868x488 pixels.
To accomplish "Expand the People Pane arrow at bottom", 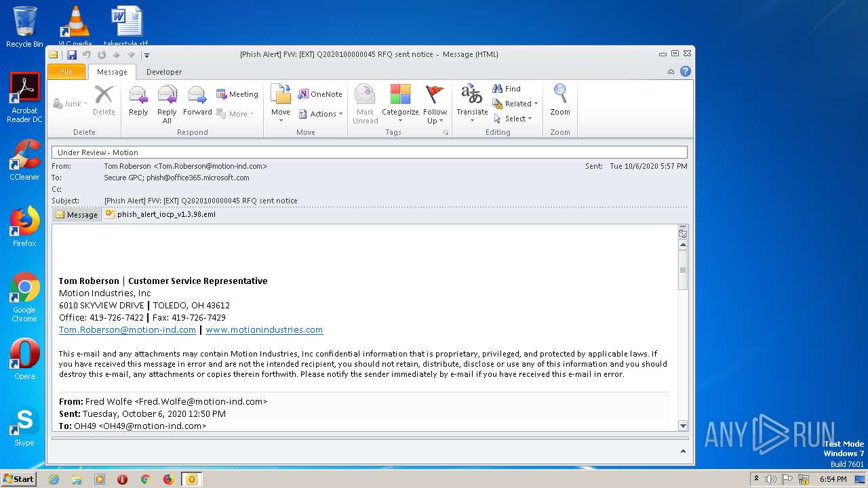I will [683, 451].
